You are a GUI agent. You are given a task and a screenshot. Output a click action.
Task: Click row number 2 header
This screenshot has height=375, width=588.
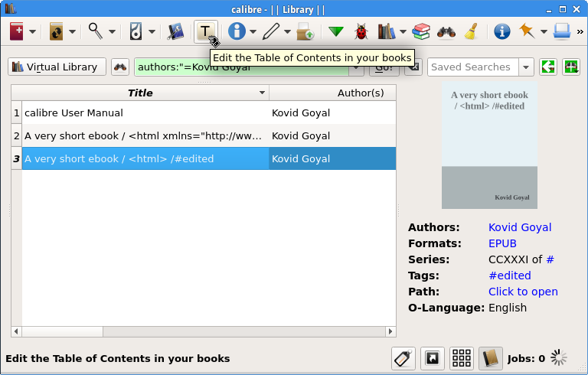click(17, 135)
